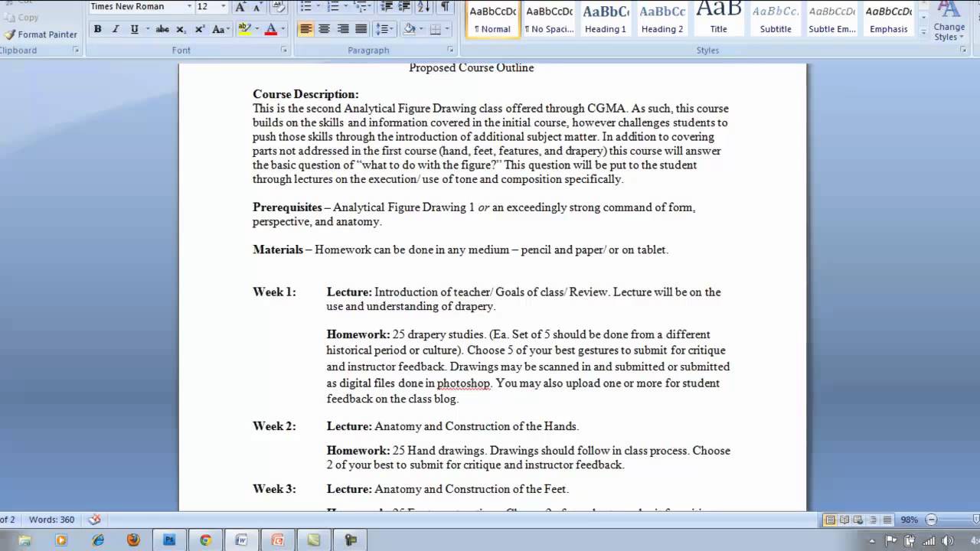
Task: Decrease paragraph indent
Action: coord(386,7)
